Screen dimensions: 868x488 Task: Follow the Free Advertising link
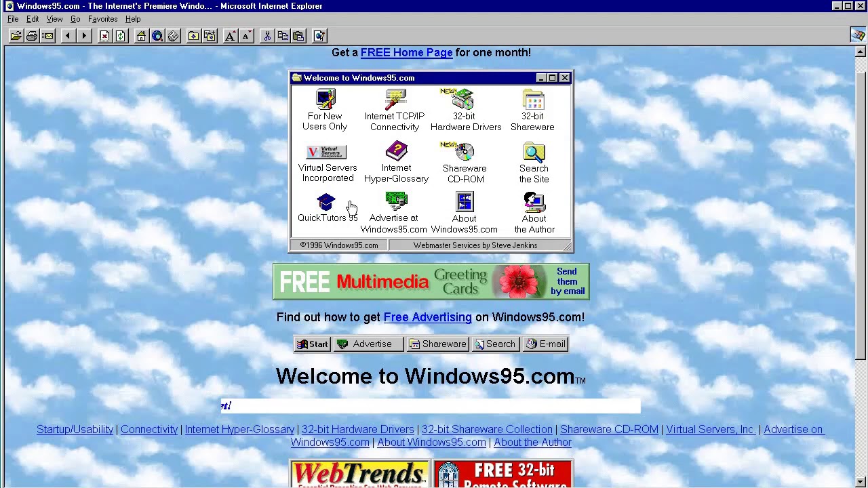tap(427, 317)
